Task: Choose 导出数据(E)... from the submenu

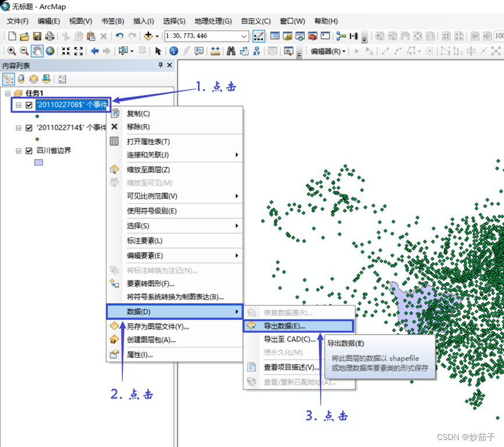Action: pyautogui.click(x=284, y=327)
